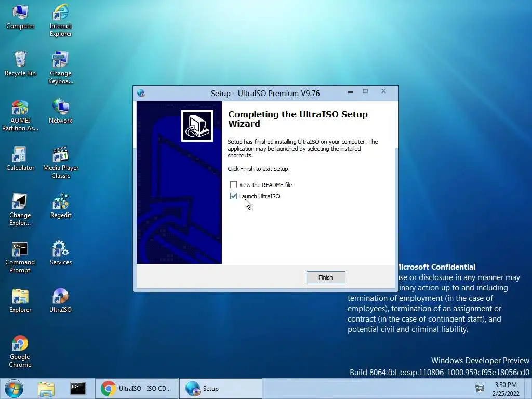Viewport: 532px width, 399px height.
Task: Select Command Prompt desktop shortcut
Action: coord(20,257)
